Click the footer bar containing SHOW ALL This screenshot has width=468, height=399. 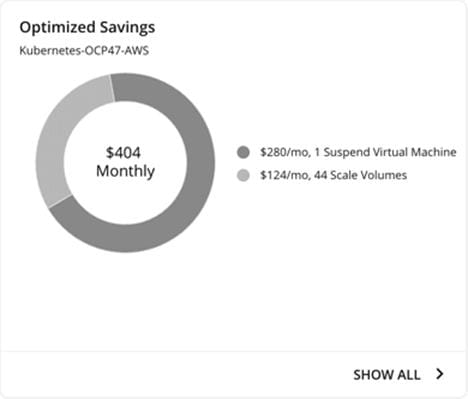click(233, 374)
